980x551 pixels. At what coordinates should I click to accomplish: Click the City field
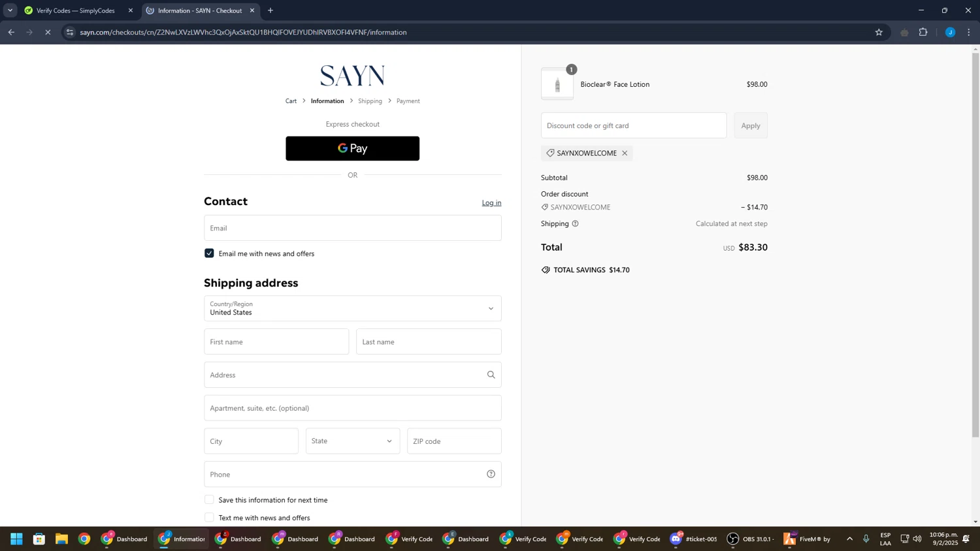[251, 441]
